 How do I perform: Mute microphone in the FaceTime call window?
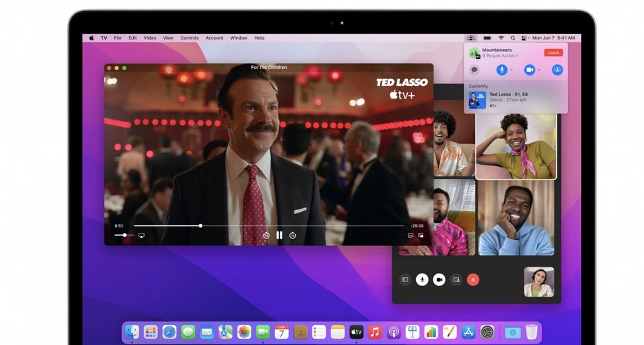[422, 279]
